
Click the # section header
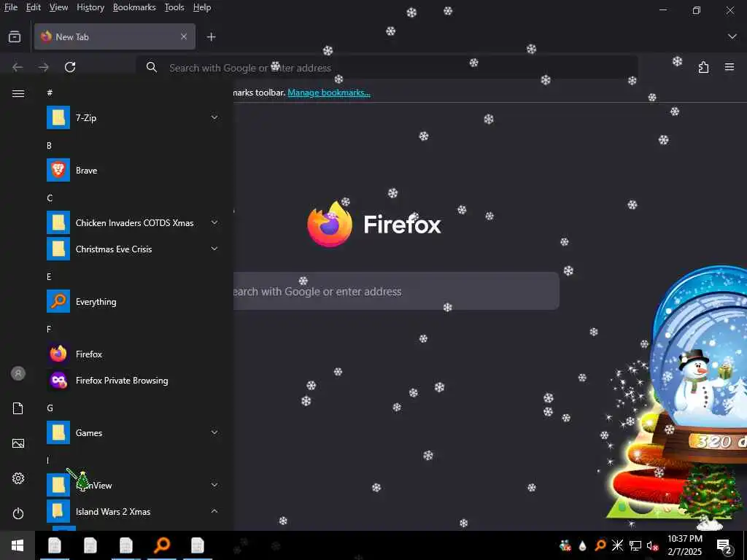pyautogui.click(x=50, y=93)
